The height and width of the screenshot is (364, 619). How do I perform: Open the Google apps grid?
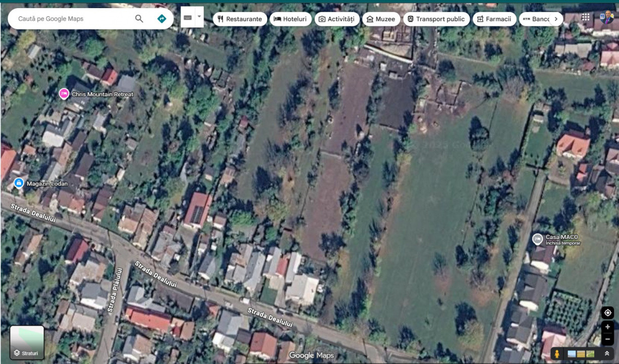[586, 17]
